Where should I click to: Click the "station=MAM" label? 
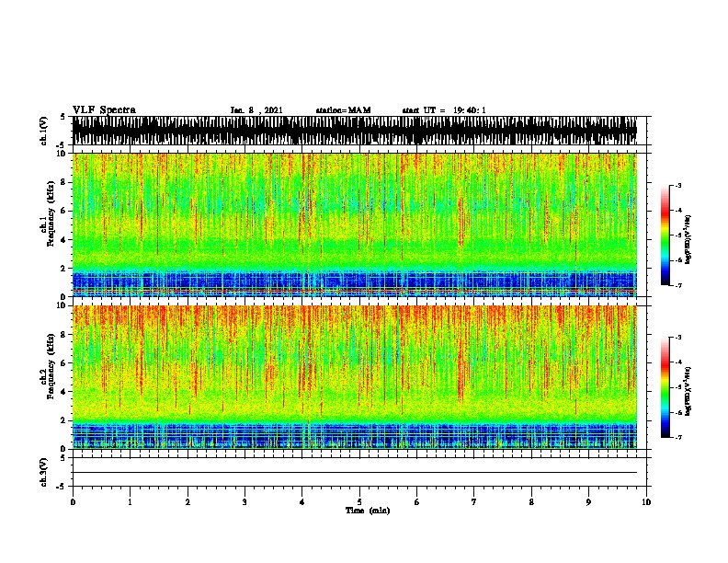[x=343, y=110]
